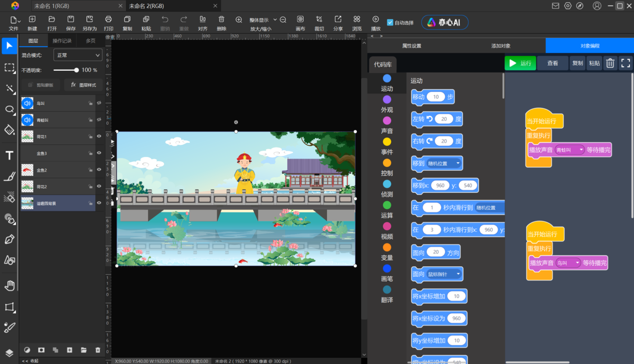The height and width of the screenshot is (364, 634).
Task: Switch to the 属性设置 properties tab
Action: 412,46
